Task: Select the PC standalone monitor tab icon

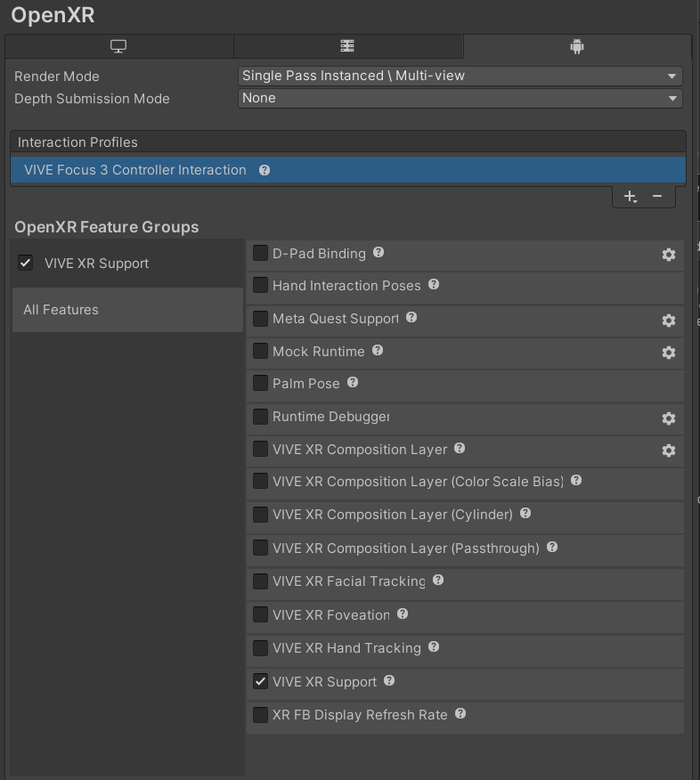Action: (119, 45)
